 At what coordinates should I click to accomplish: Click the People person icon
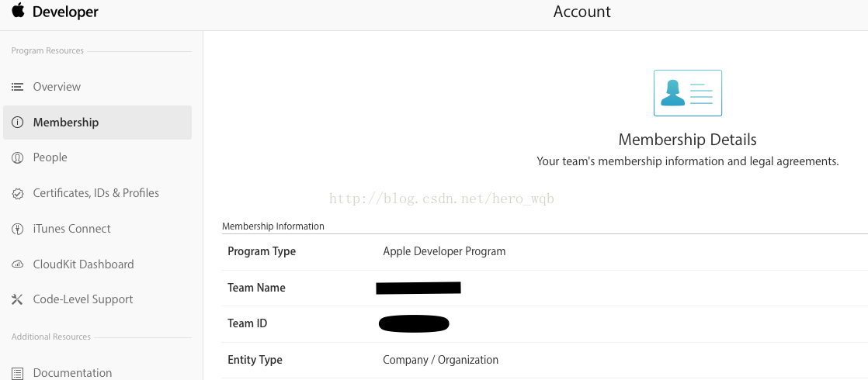click(18, 157)
